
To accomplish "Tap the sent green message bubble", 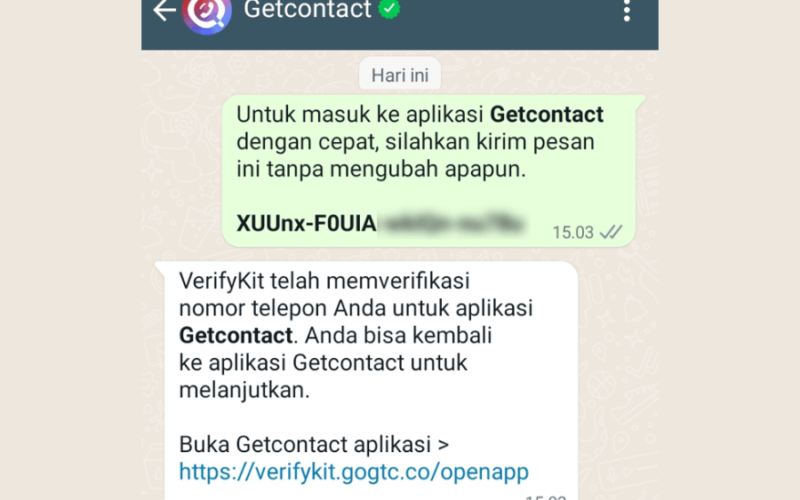I will [x=429, y=171].
